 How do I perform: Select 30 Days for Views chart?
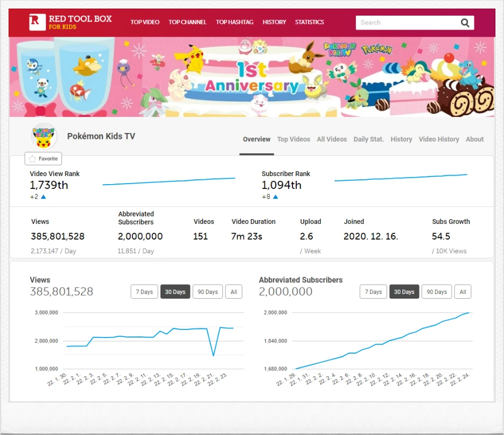(x=175, y=292)
